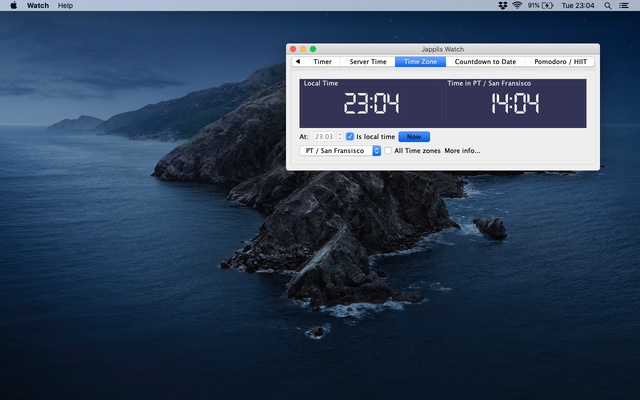The width and height of the screenshot is (640, 400).
Task: Select the Time Zone tab
Action: tap(420, 62)
